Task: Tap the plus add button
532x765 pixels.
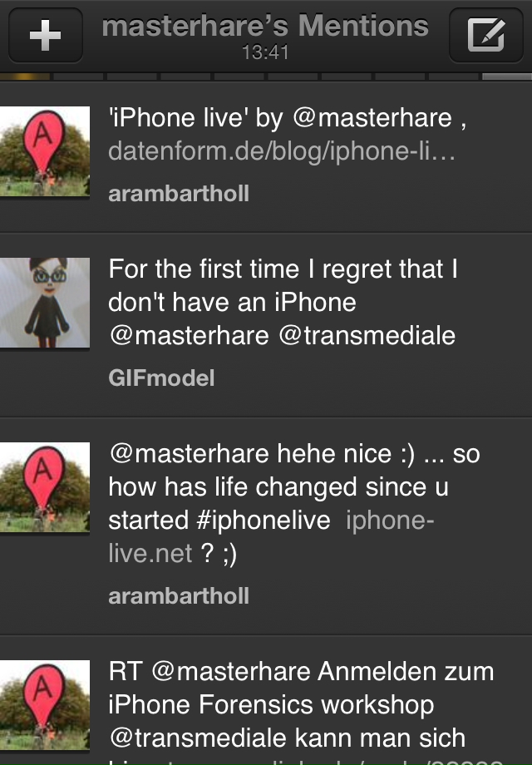Action: 45,35
